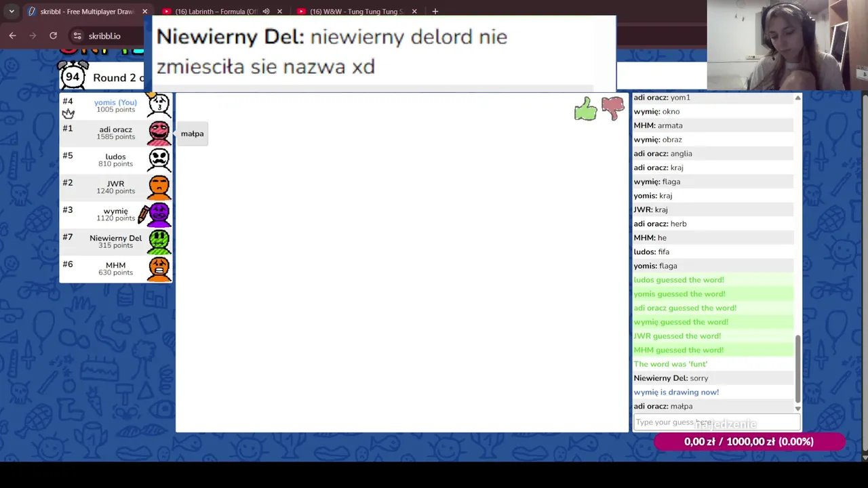Click 'MHM guessed the word!' message
The height and width of the screenshot is (488, 868).
[x=713, y=350]
